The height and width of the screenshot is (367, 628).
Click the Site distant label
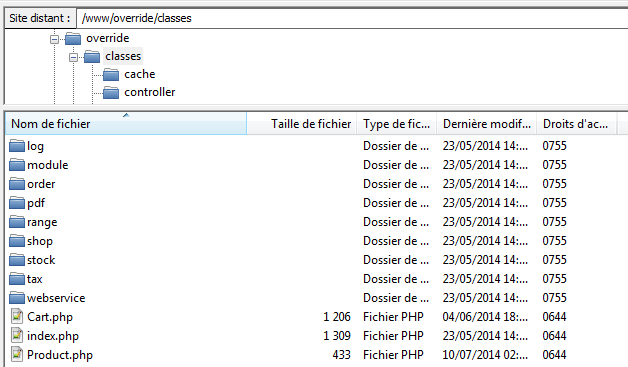[40, 18]
